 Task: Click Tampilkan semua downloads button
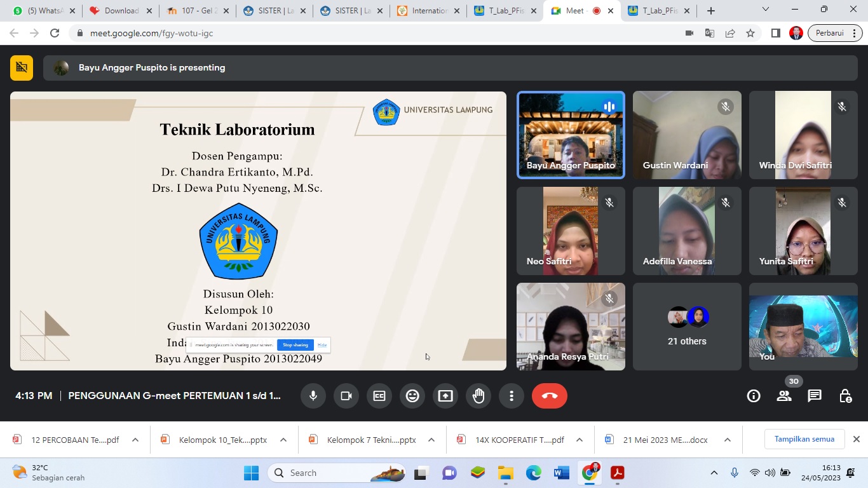[x=804, y=439]
